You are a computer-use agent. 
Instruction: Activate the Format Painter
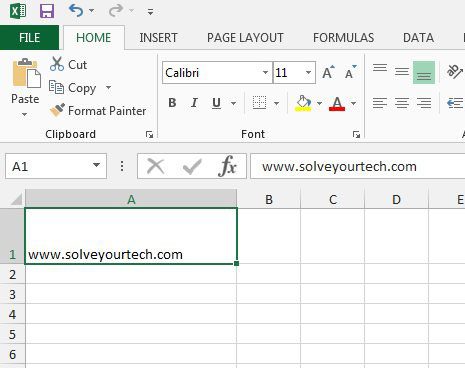tap(98, 111)
